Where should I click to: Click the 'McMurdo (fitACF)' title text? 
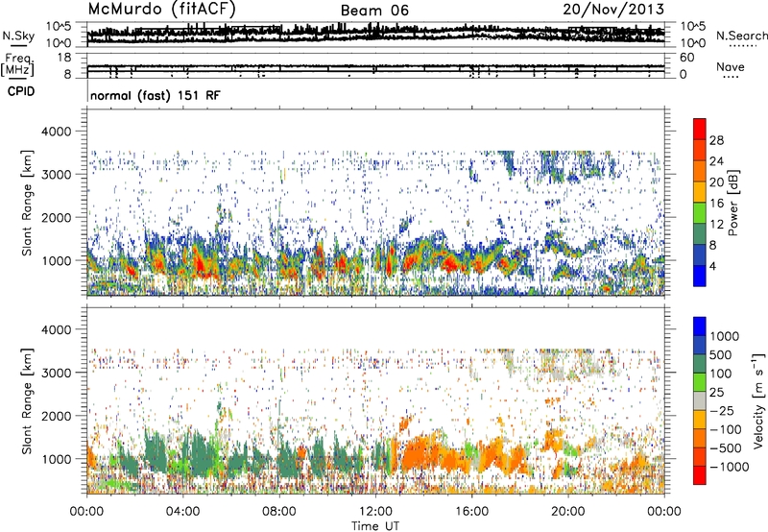[161, 9]
